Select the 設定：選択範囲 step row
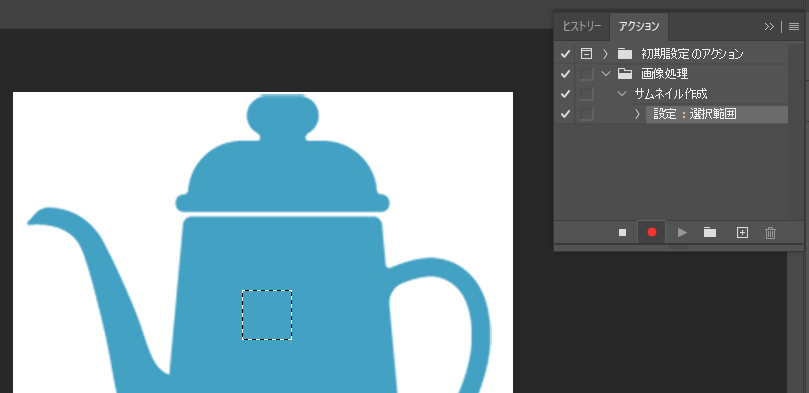 (717, 114)
